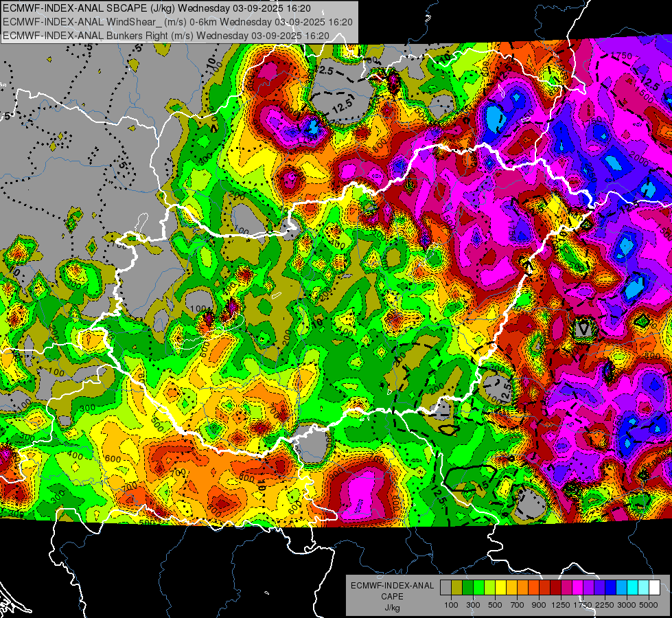Select the orange legend swatch after 700
This screenshot has width=672, height=618.
522,588
